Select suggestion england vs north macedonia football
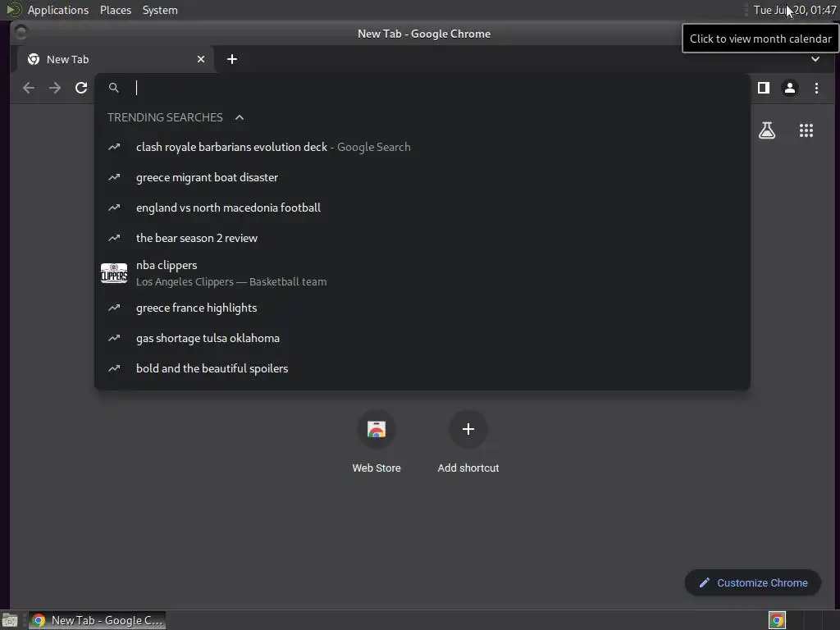 [422, 208]
